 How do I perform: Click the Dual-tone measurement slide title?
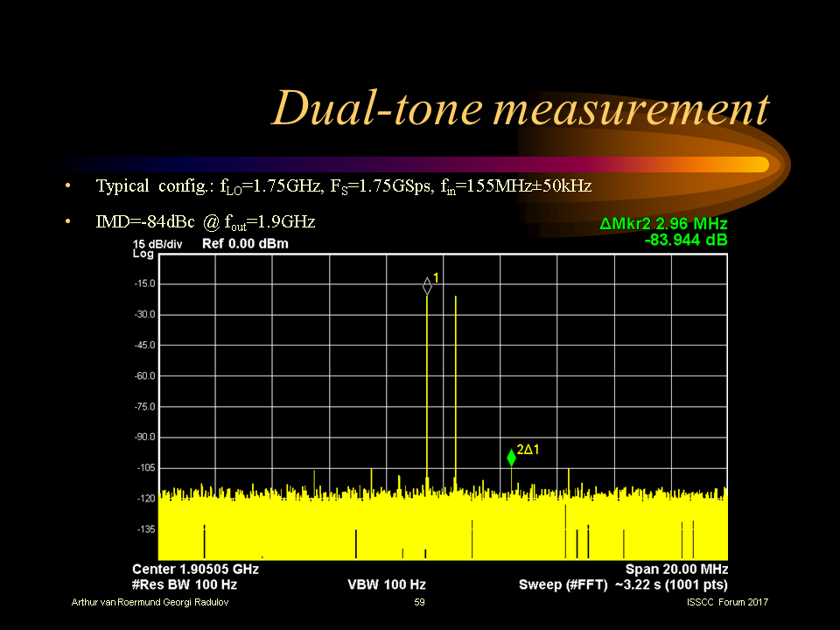pos(520,109)
